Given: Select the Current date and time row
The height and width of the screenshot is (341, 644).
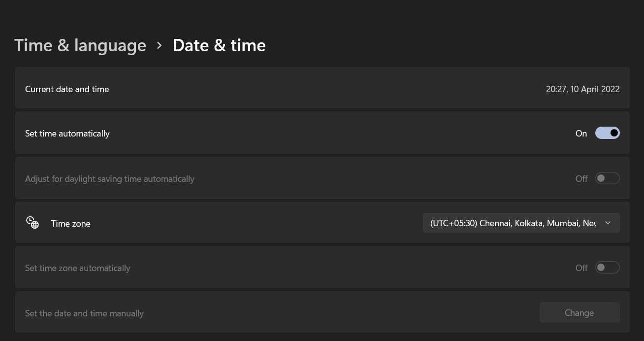Looking at the screenshot, I should click(322, 88).
